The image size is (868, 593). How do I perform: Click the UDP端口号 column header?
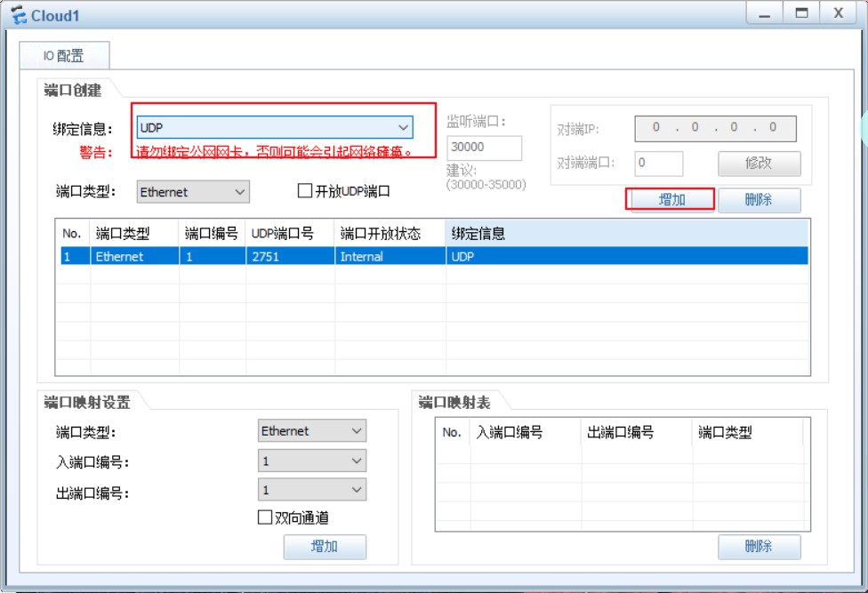pos(290,234)
